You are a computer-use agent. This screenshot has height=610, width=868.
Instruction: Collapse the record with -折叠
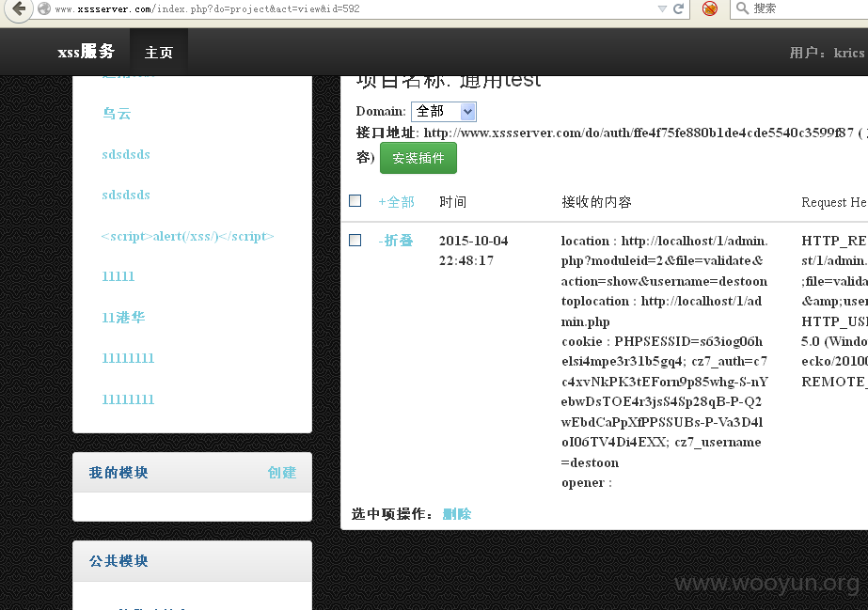[396, 241]
